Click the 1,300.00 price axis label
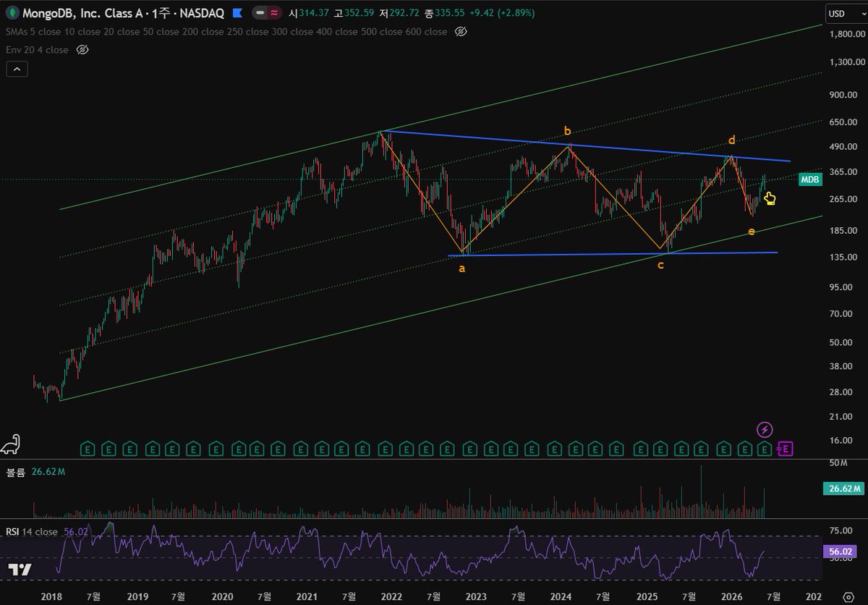 [847, 62]
